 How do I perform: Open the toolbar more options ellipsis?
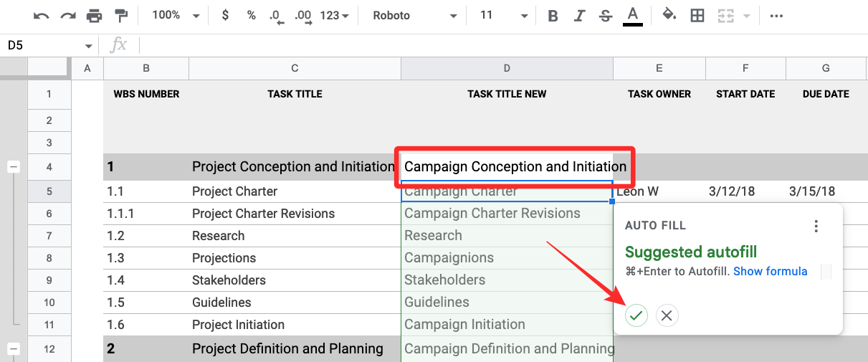[x=776, y=15]
